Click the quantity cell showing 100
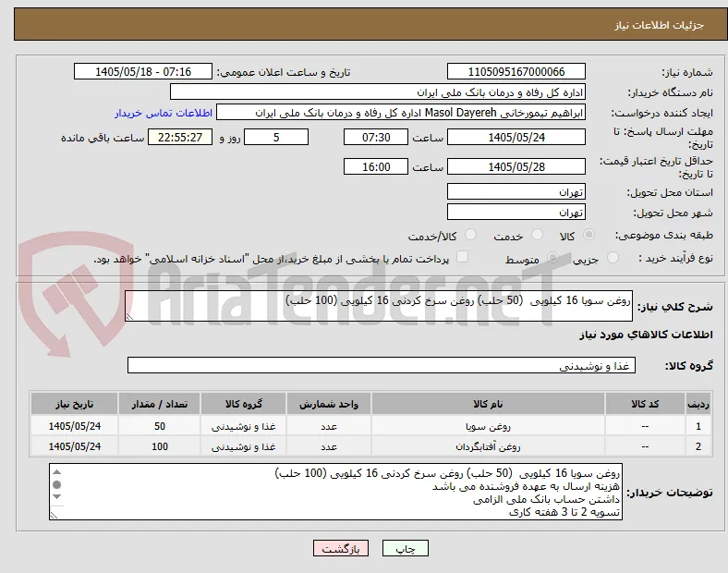This screenshot has height=573, width=728. pyautogui.click(x=159, y=446)
